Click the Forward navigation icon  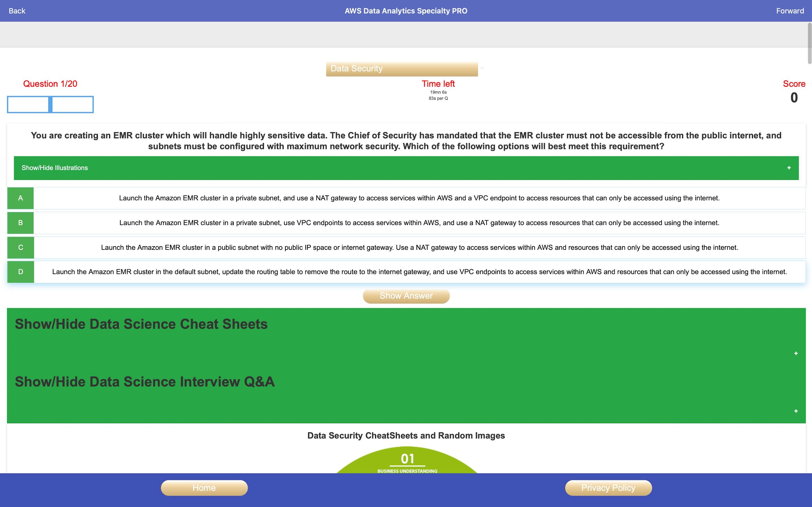pyautogui.click(x=790, y=10)
